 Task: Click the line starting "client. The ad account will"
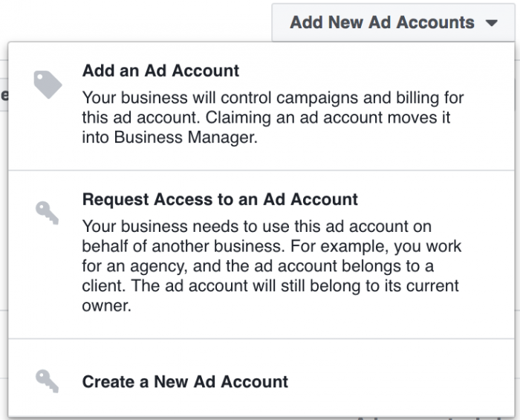point(270,286)
